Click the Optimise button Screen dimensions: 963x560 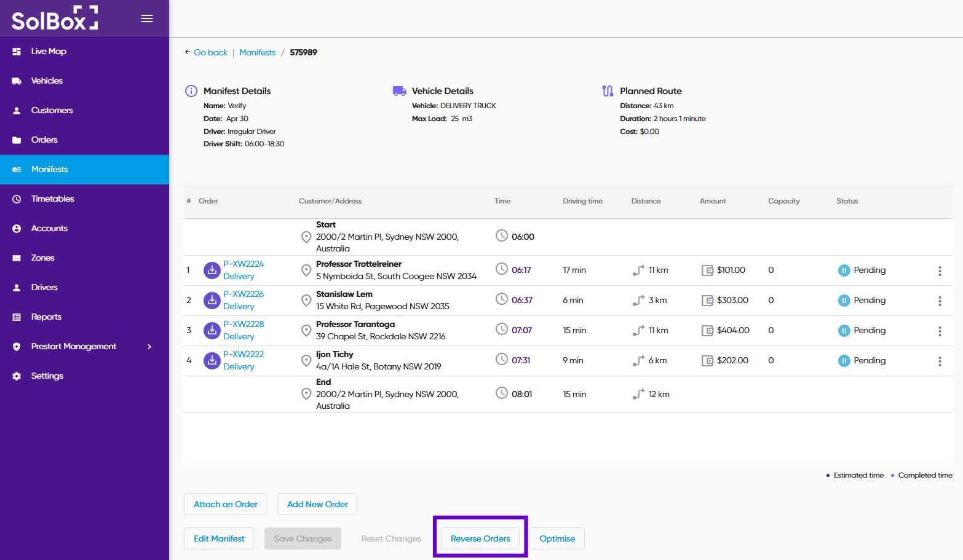click(x=557, y=538)
